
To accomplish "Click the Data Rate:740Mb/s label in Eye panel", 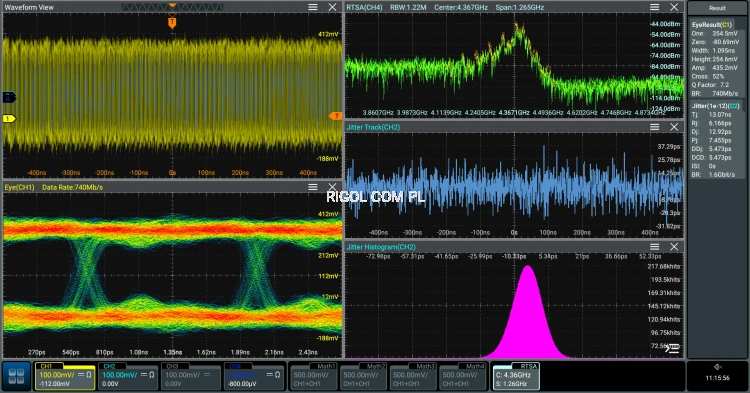I will coord(72,187).
